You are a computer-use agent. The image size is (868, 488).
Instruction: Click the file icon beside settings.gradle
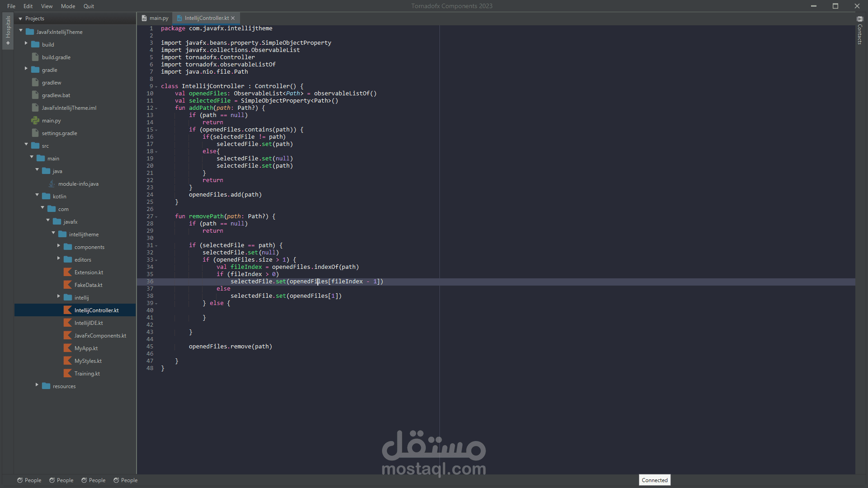(35, 133)
